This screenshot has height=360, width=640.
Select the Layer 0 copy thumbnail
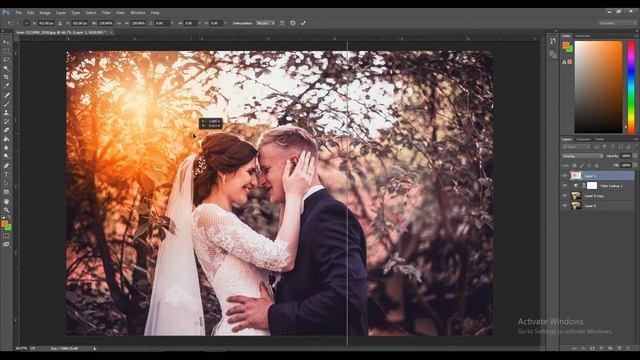click(576, 196)
